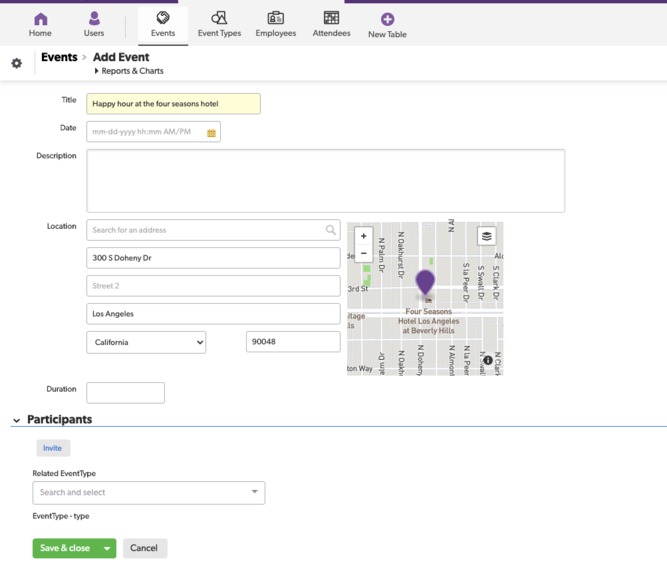The width and height of the screenshot is (667, 573).
Task: Collapse the Participants section
Action: coord(17,421)
